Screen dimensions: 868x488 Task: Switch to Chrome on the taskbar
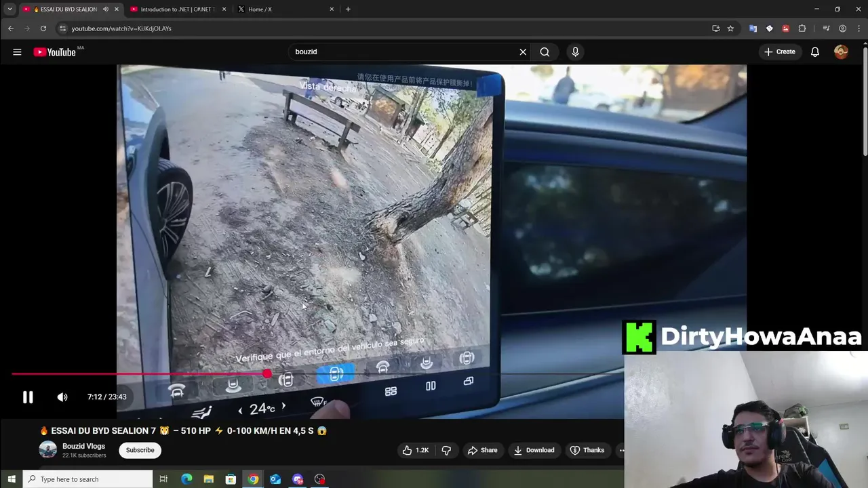pos(253,479)
